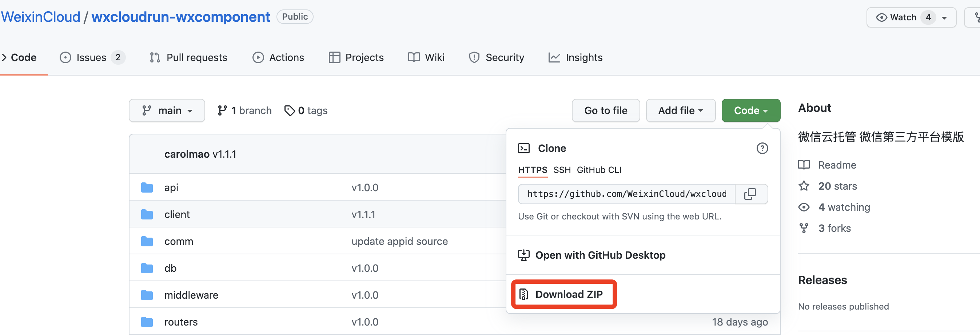980x335 pixels.
Task: Toggle the green Code dropdown button
Action: [750, 110]
